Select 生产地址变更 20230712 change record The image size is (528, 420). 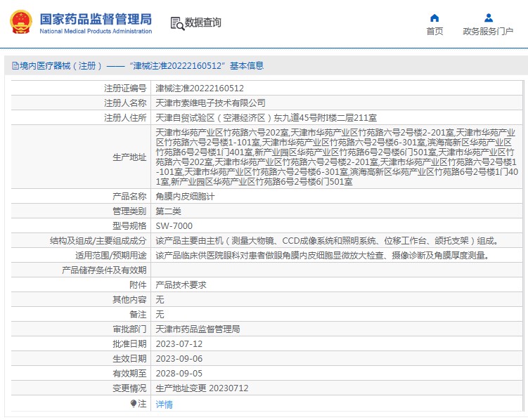(202, 388)
